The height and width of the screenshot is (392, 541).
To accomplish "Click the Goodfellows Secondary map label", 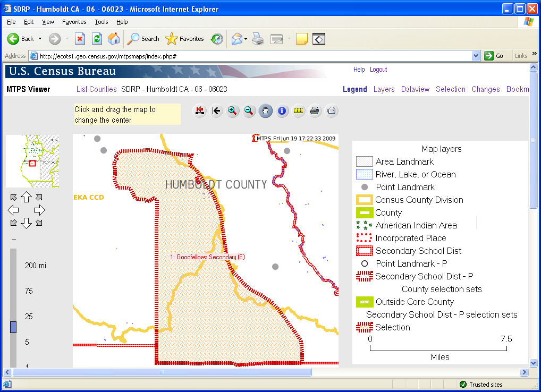I will click(x=207, y=257).
